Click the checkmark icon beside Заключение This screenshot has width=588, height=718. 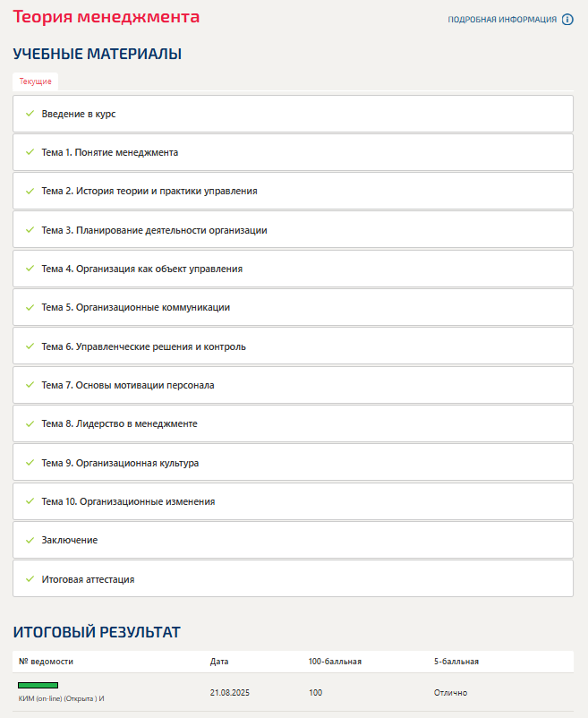(x=30, y=540)
